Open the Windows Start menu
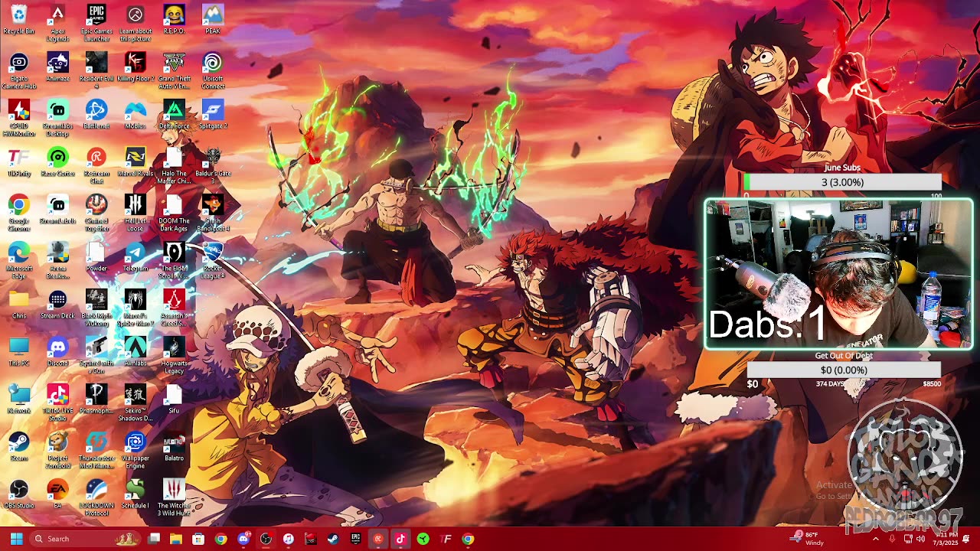 pos(17,539)
